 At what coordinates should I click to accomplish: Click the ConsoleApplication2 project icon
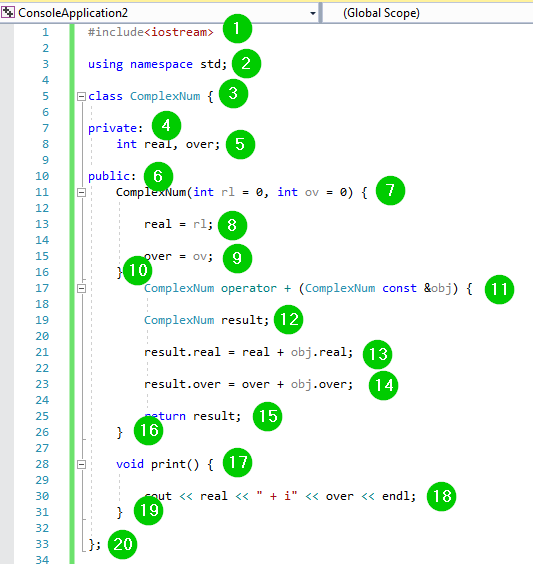(x=8, y=13)
